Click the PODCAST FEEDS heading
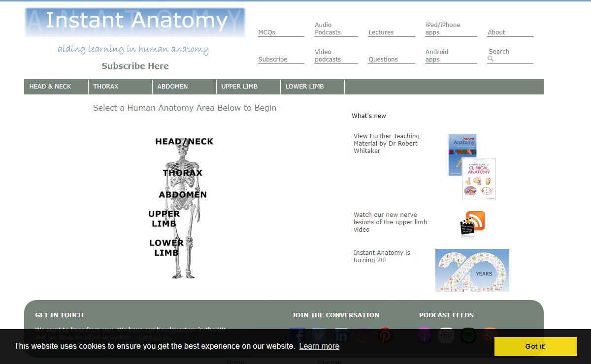The height and width of the screenshot is (364, 591). click(x=446, y=315)
